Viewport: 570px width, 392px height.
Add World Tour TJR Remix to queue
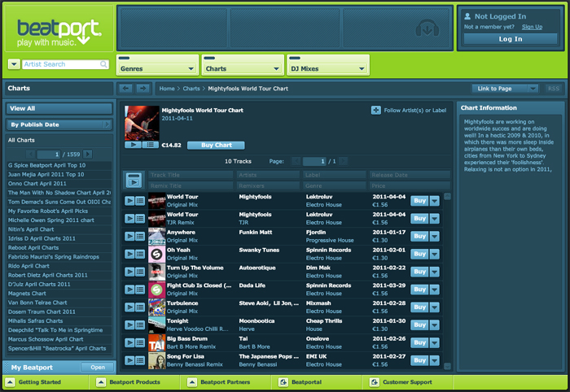pos(140,219)
